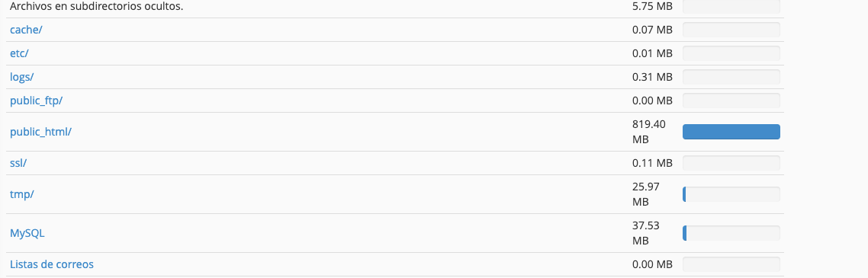This screenshot has height=278, width=868.
Task: Click the full blue public_html usage bar
Action: pos(731,132)
